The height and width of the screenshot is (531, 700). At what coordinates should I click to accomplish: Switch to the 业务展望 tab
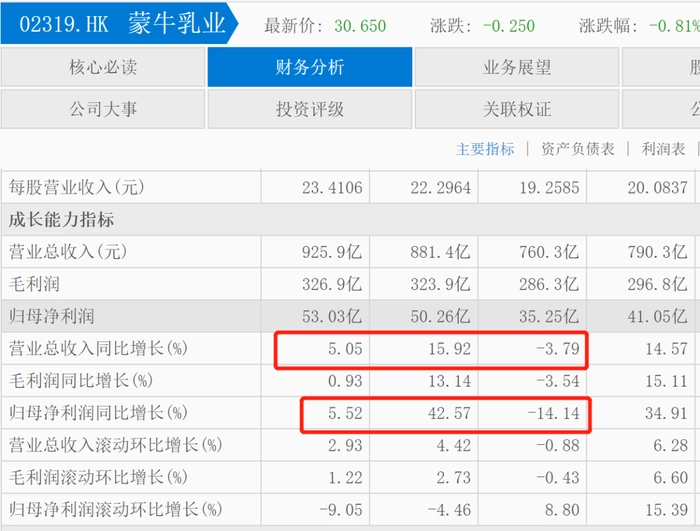[516, 68]
